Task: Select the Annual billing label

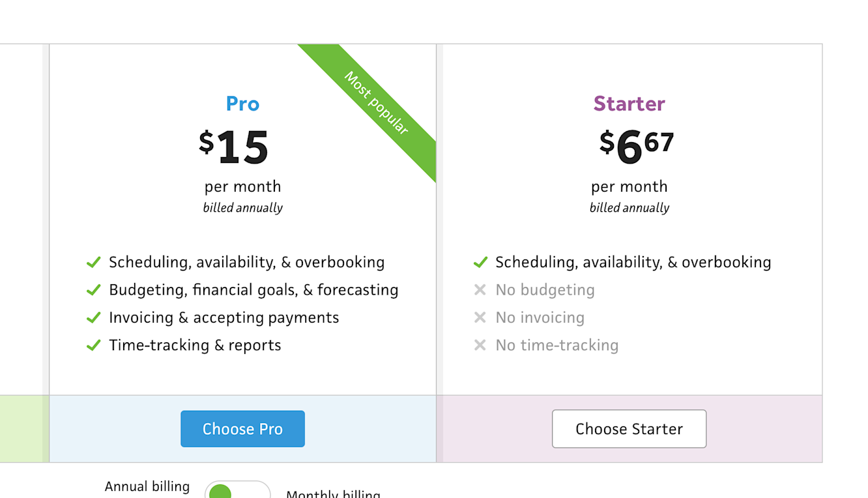Action: tap(147, 487)
